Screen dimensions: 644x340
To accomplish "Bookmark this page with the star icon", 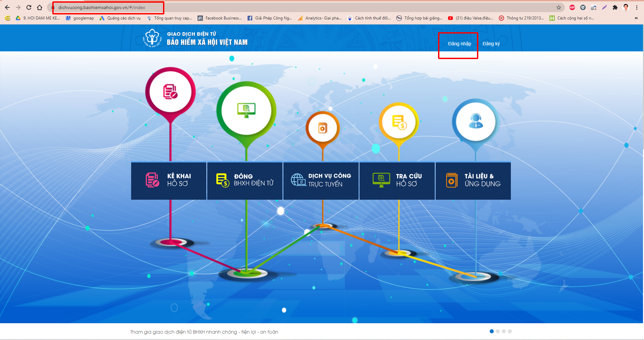I will pyautogui.click(x=559, y=7).
